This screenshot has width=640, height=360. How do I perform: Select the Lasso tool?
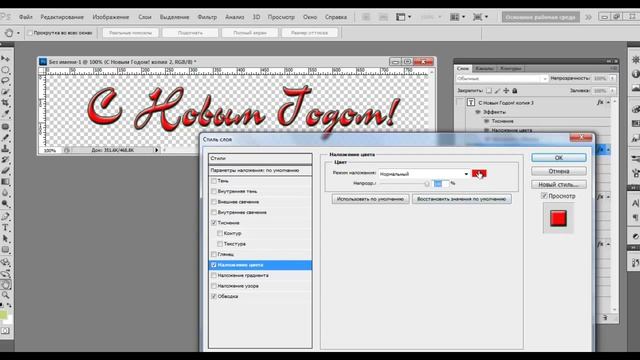pos(5,80)
